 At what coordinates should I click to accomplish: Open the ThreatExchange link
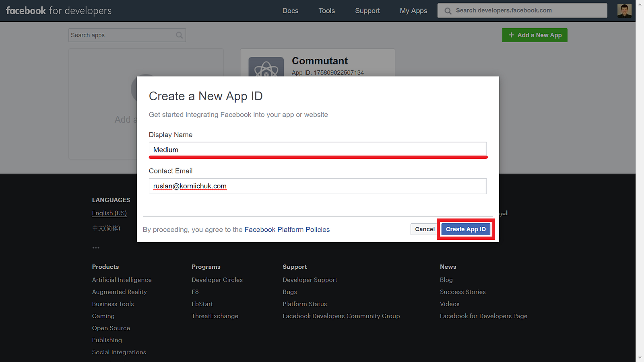(215, 316)
